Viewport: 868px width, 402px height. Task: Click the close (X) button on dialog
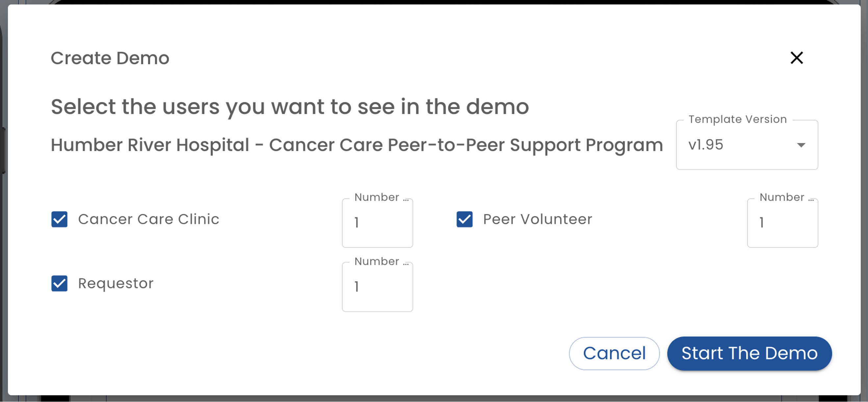(797, 58)
